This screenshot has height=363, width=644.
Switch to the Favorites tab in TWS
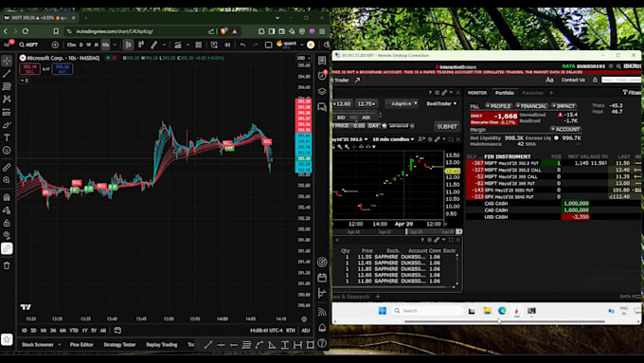(532, 93)
